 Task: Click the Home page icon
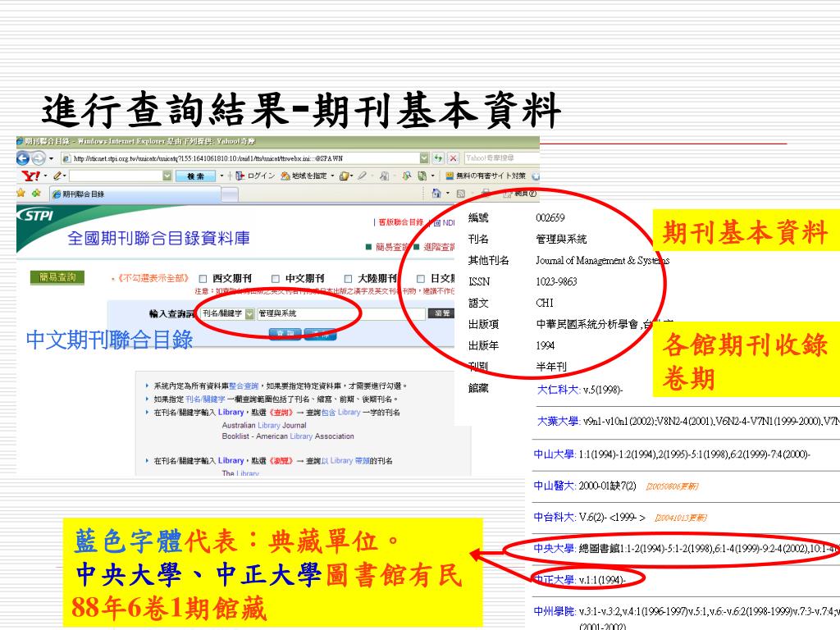click(x=436, y=193)
